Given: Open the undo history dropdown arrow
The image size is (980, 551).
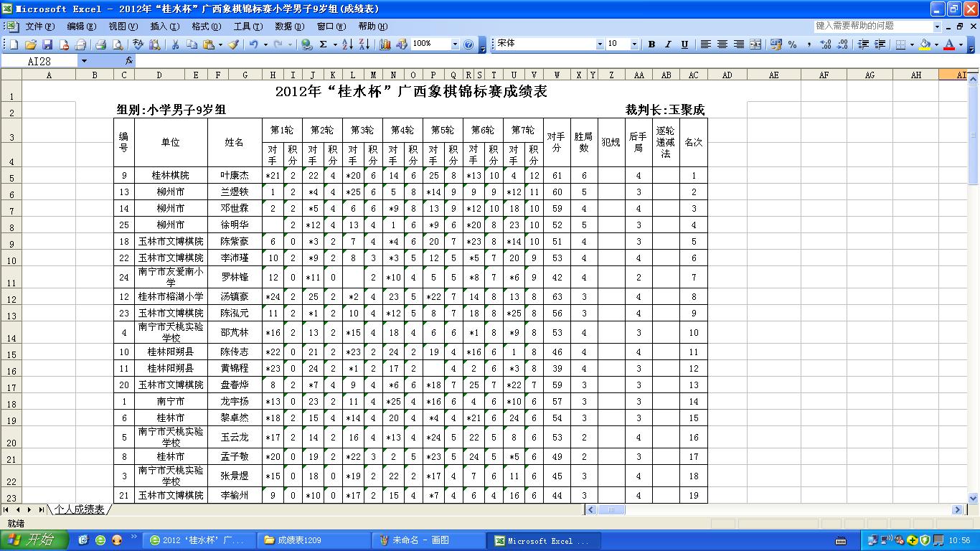Looking at the screenshot, I should pos(265,44).
